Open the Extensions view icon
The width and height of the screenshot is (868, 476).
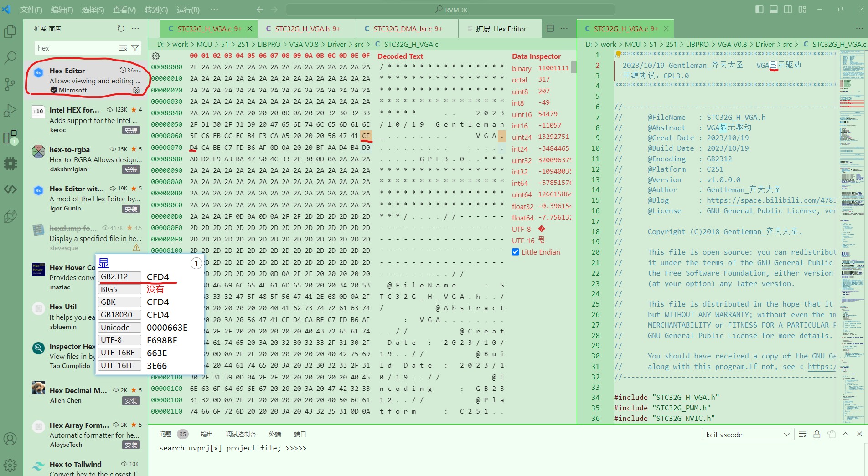[x=10, y=137]
